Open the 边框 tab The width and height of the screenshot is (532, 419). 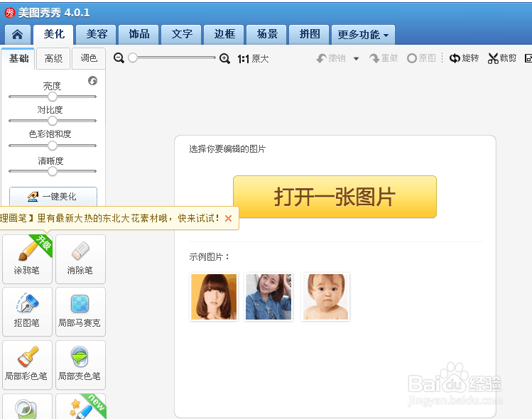pyautogui.click(x=224, y=34)
